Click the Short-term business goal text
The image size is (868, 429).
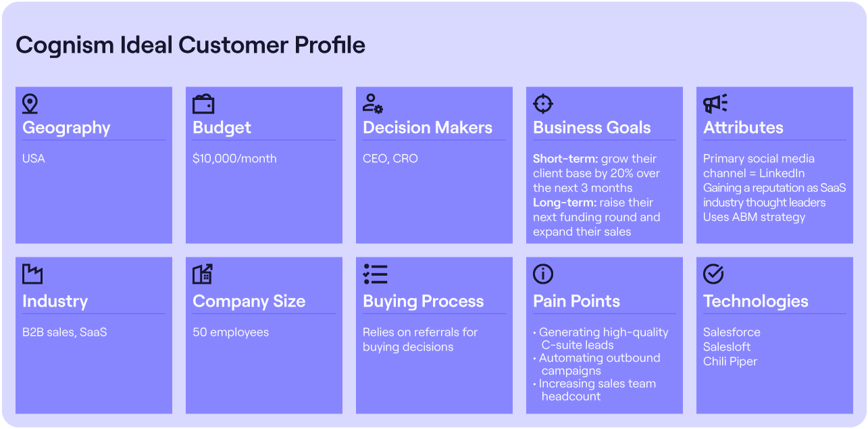(596, 174)
